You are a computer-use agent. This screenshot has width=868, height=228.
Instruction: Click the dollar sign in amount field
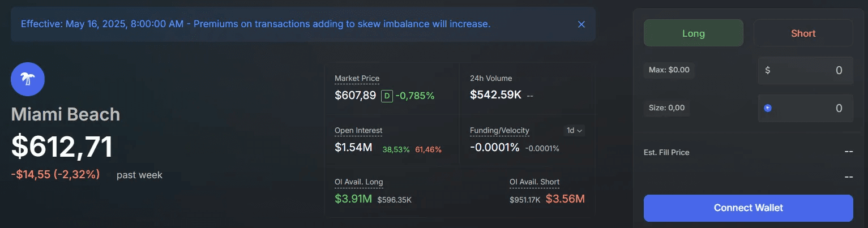point(768,71)
